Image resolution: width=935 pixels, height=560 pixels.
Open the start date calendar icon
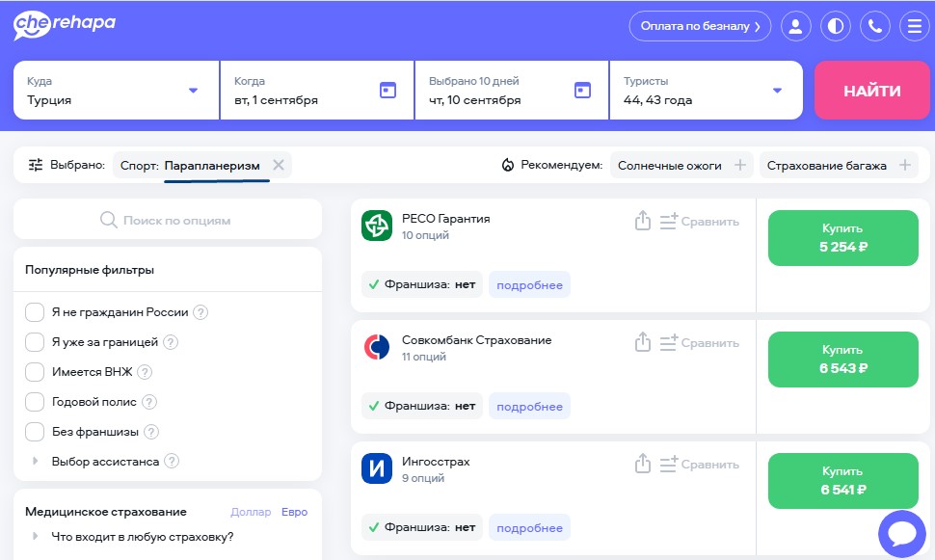(387, 90)
